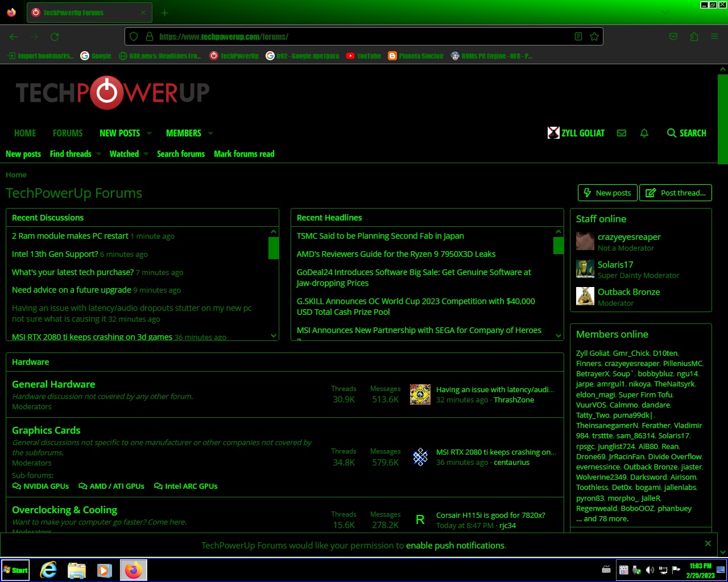Open the media player taskbar icon
Image resolution: width=728 pixels, height=582 pixels.
tap(105, 569)
